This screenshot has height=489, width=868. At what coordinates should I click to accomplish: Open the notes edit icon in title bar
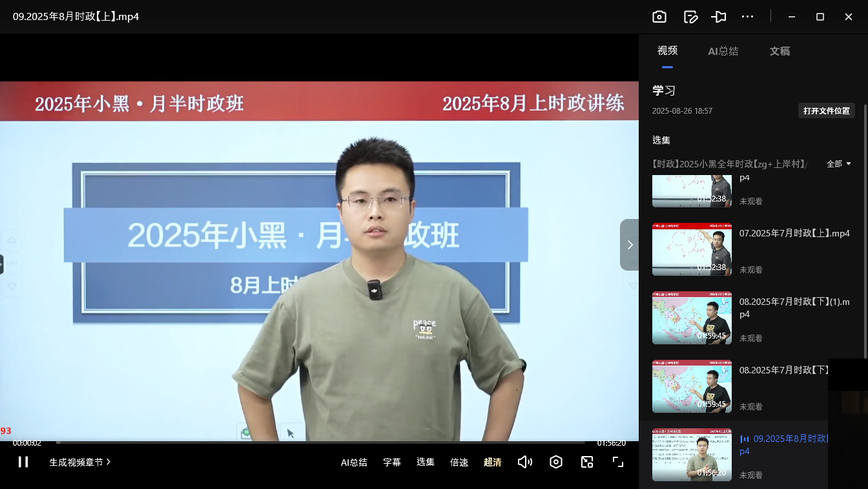click(690, 17)
